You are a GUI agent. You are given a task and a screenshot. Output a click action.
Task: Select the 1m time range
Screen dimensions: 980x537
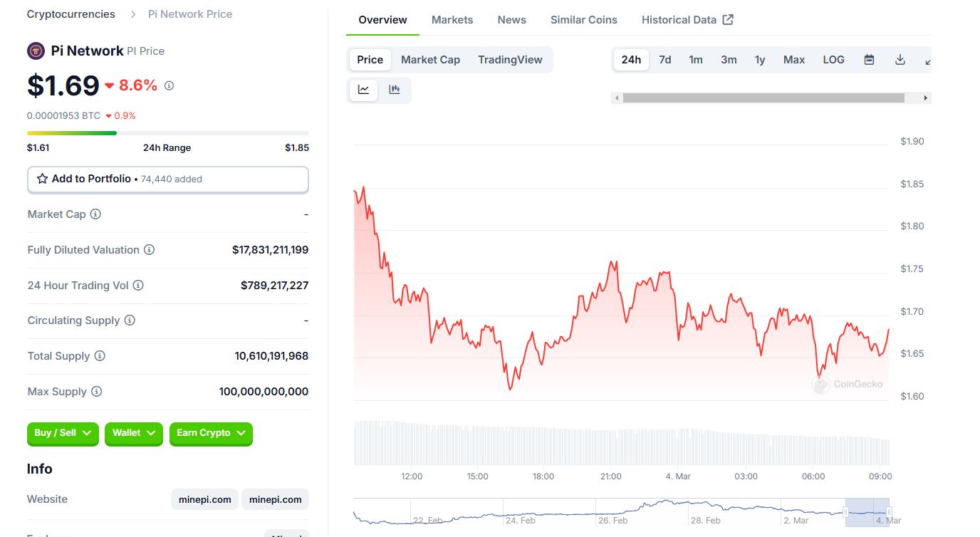click(x=696, y=60)
